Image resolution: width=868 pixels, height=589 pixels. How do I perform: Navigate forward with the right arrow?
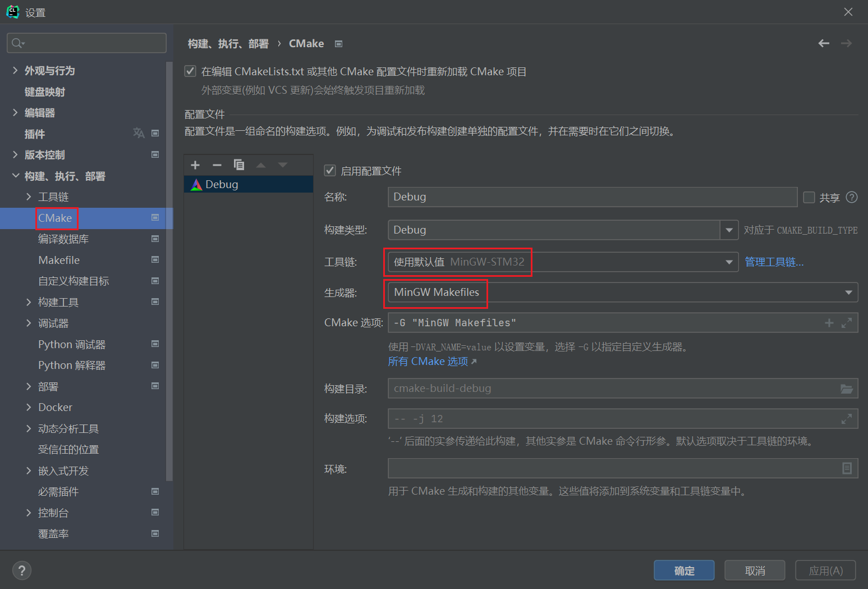(846, 43)
